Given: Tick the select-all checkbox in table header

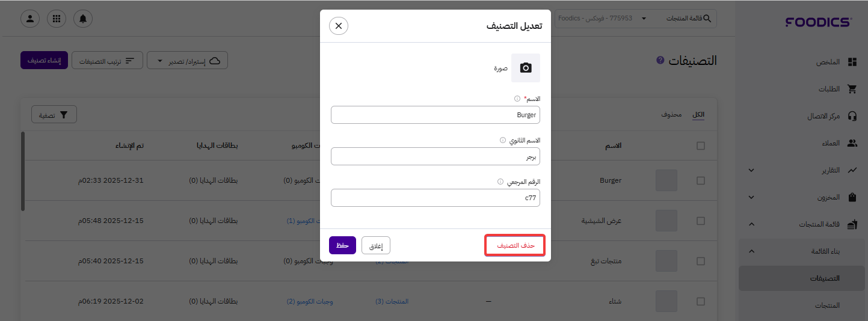Looking at the screenshot, I should 700,145.
